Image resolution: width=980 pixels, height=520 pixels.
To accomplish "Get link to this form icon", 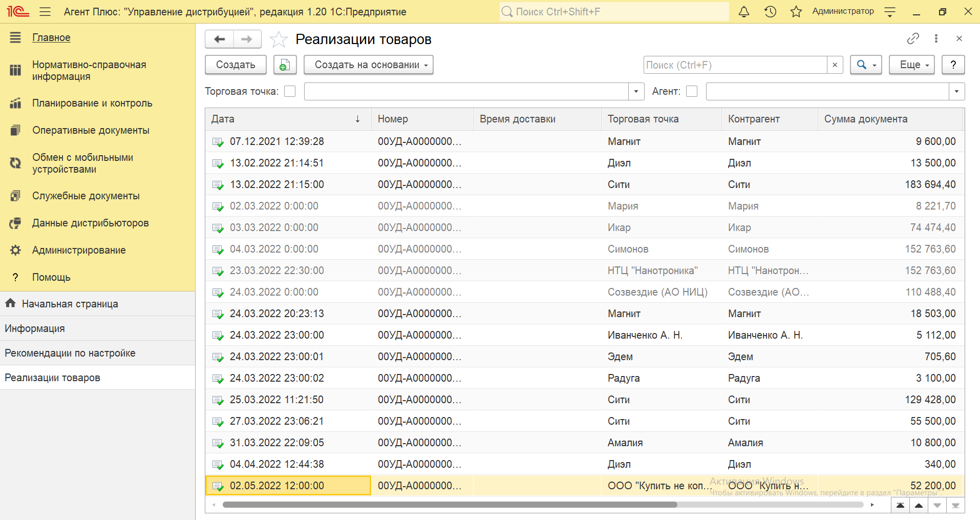I will tap(913, 38).
